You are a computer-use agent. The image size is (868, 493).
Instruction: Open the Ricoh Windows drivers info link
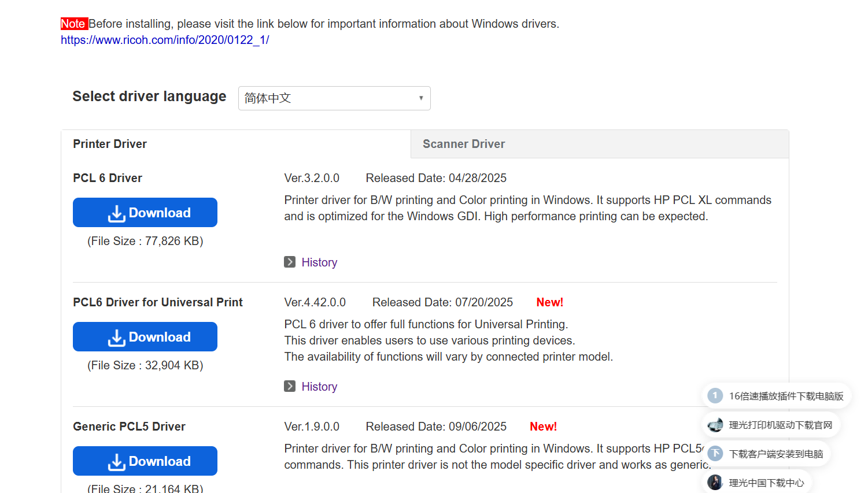pos(165,40)
